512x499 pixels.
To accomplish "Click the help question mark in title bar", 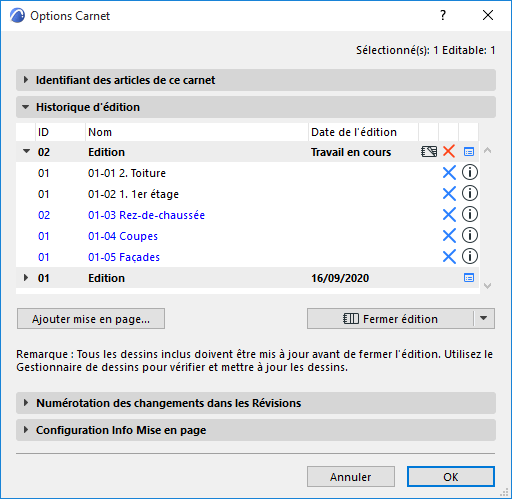I will pos(443,15).
